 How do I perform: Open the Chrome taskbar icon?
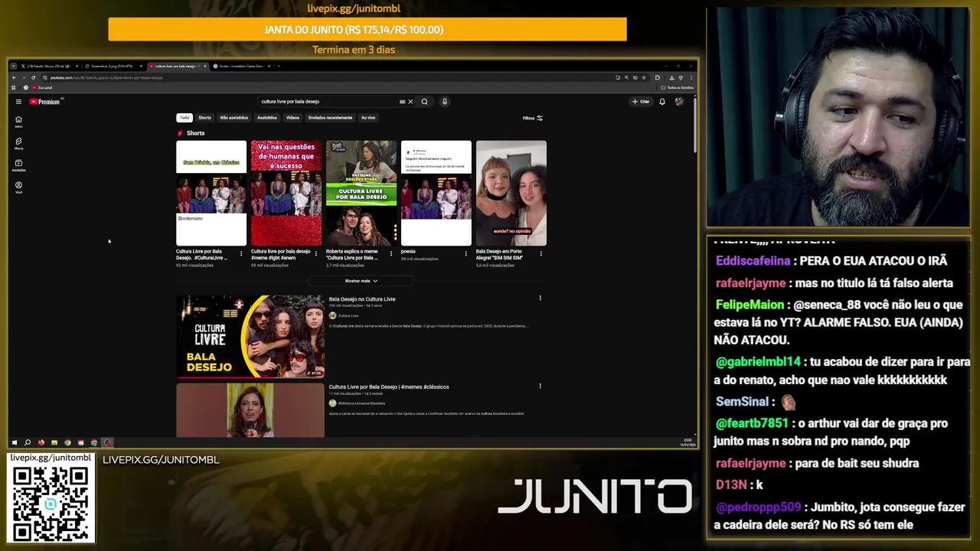coord(67,442)
